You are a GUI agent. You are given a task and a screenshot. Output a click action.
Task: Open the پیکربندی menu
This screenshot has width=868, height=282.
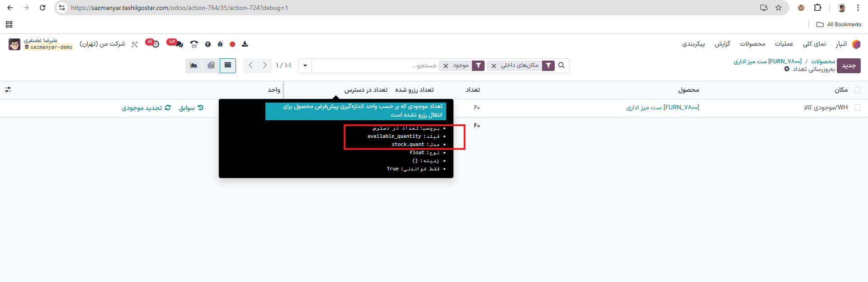point(693,44)
